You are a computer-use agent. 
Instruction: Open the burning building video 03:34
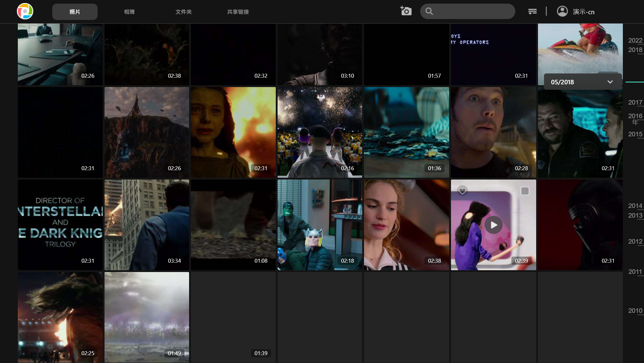coord(147,225)
